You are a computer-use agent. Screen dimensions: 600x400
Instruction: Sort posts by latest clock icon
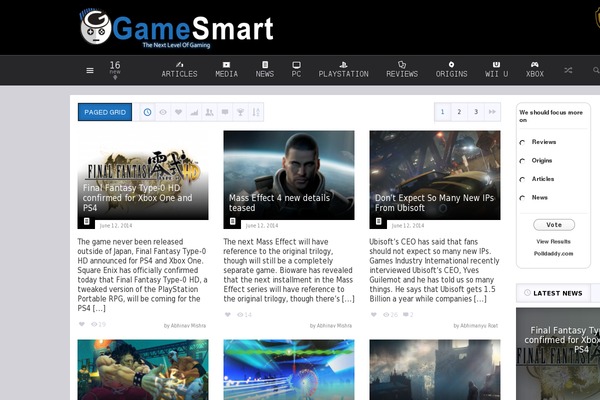[147, 112]
